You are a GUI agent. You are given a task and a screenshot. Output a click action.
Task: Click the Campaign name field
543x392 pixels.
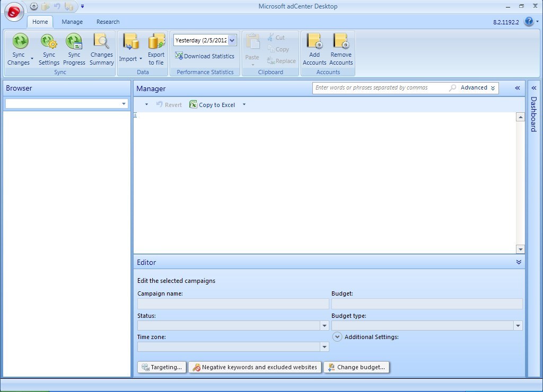(233, 304)
